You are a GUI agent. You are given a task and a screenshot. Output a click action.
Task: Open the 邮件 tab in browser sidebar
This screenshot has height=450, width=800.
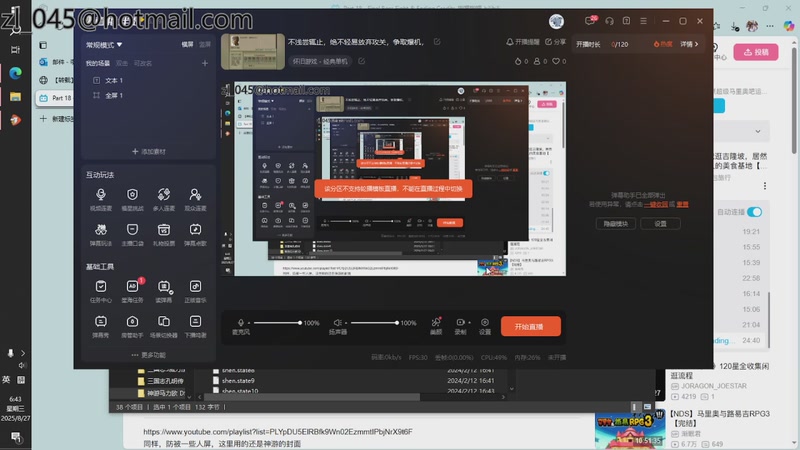tap(55, 62)
